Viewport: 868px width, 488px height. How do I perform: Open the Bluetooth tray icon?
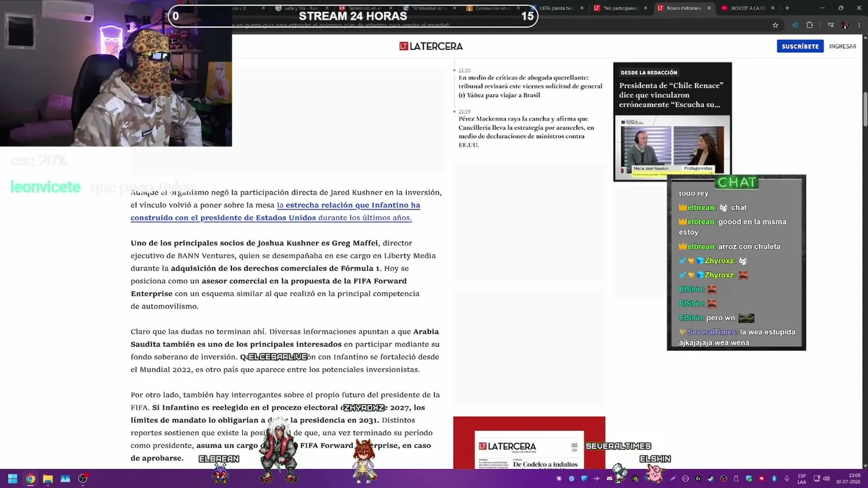pos(774,479)
